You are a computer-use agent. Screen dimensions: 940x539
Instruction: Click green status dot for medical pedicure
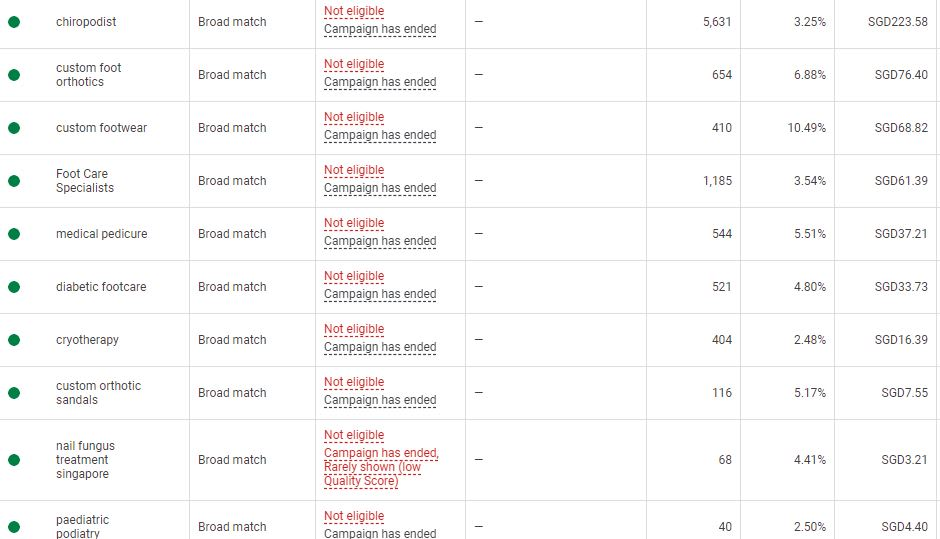14,234
